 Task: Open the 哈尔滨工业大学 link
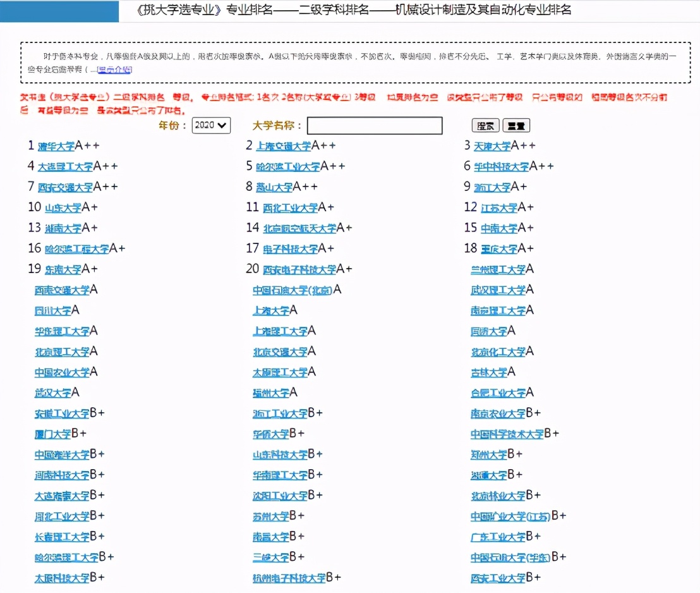[287, 166]
